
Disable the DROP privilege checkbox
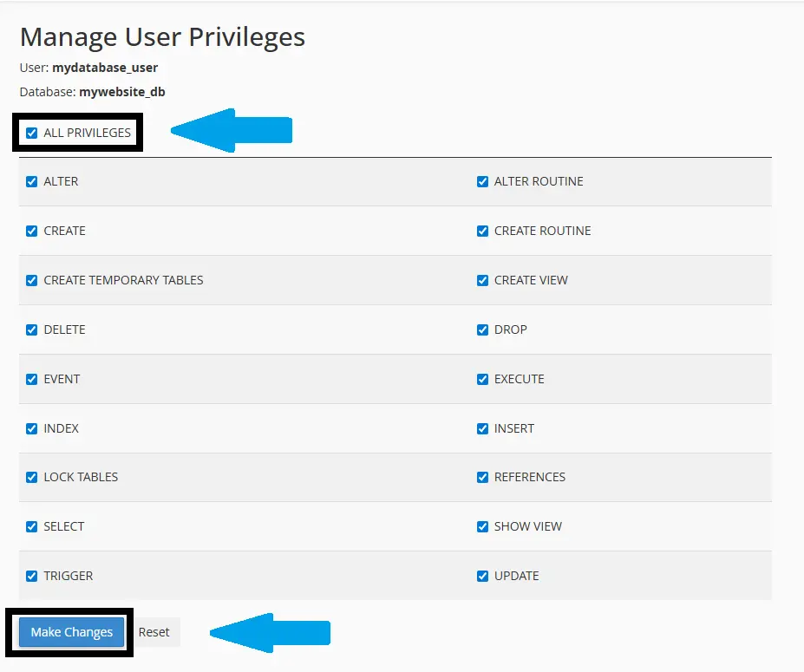[x=482, y=329]
